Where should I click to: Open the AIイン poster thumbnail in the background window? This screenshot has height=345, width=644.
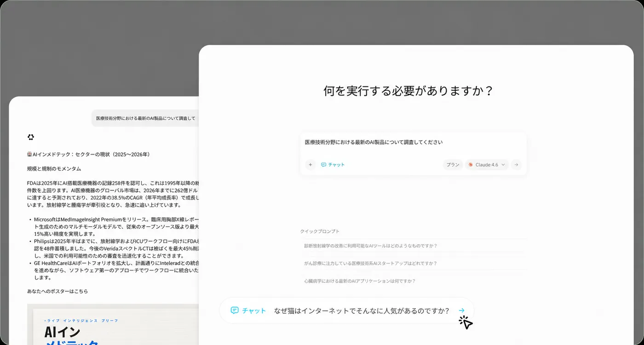[113, 324]
